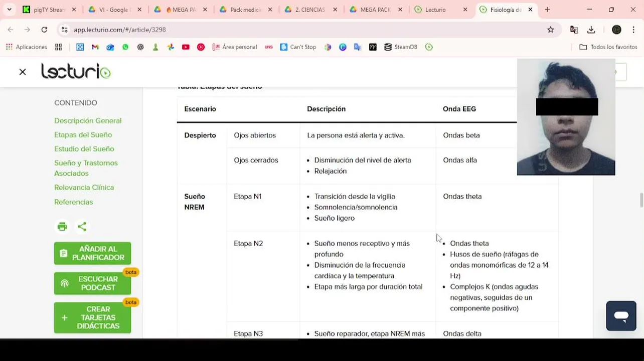Switch to VI - Google Drive tab
The image size is (644, 361).
[114, 10]
